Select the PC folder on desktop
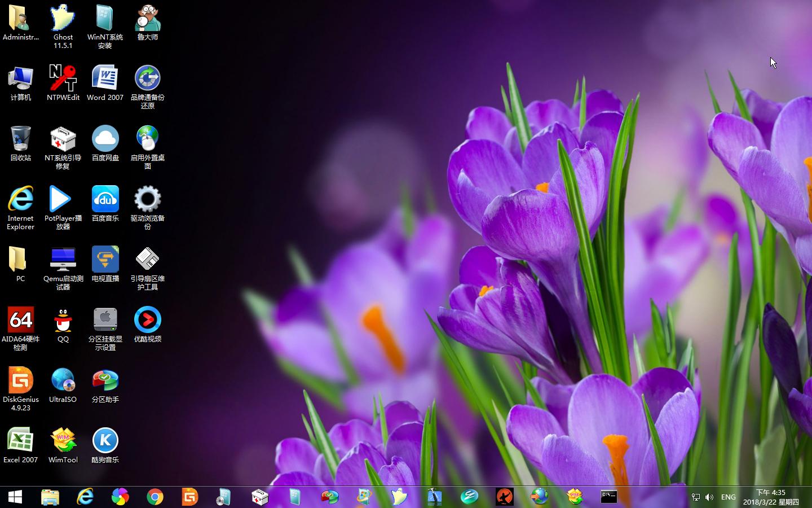 point(21,265)
